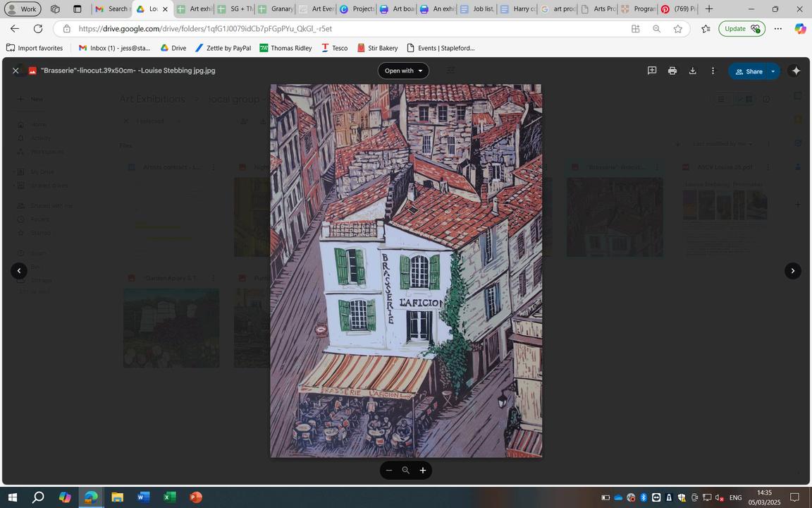Image resolution: width=812 pixels, height=508 pixels.
Task: Reset zoom using magnifier icon
Action: [x=406, y=470]
